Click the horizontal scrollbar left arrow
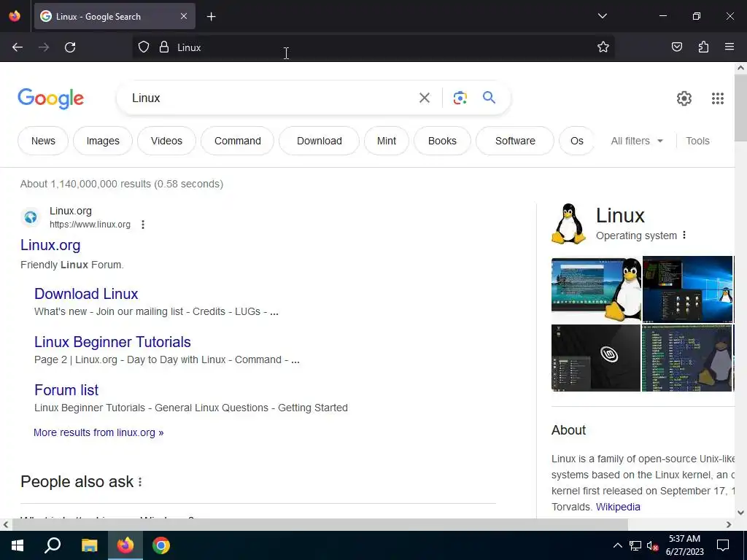Viewport: 747px width, 560px height. coord(6,525)
